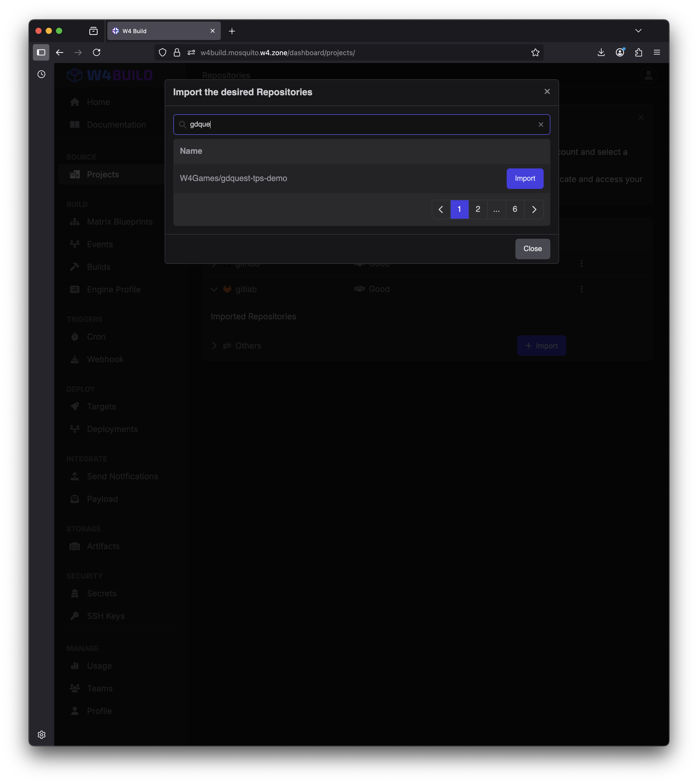Go to pagination page 2
This screenshot has height=784, width=698.
[478, 209]
